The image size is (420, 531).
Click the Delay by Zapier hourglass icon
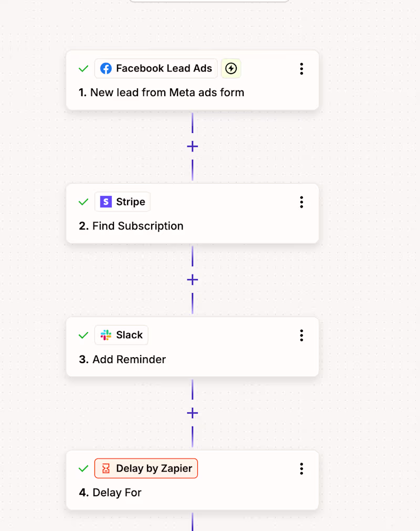(x=106, y=468)
